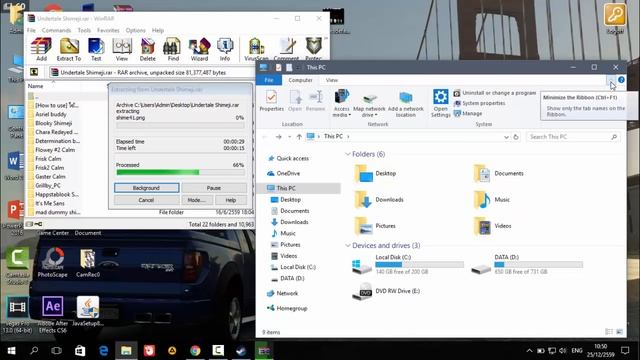Open the File tab in This PC

pos(269,80)
